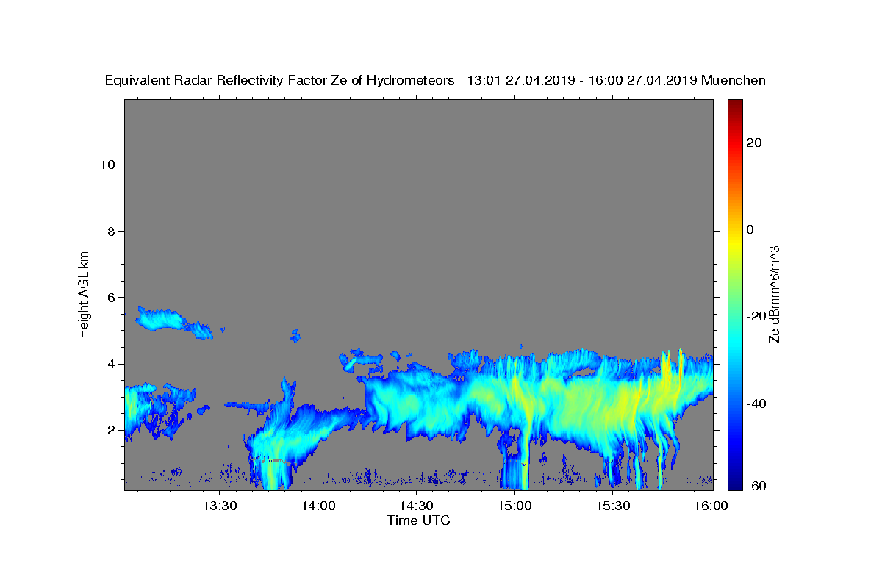Click the colorbar label '20'
Image resolution: width=882 pixels, height=588 pixels.
click(x=754, y=143)
